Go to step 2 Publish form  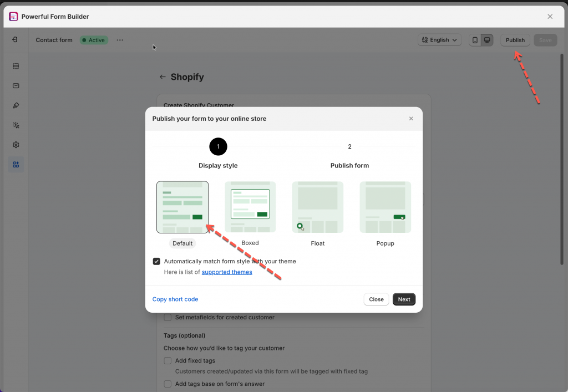pos(349,147)
